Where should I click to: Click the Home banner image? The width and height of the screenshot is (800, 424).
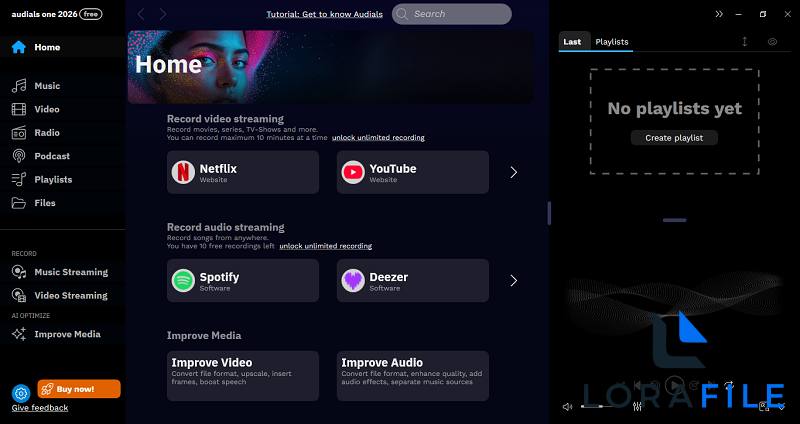[330, 67]
